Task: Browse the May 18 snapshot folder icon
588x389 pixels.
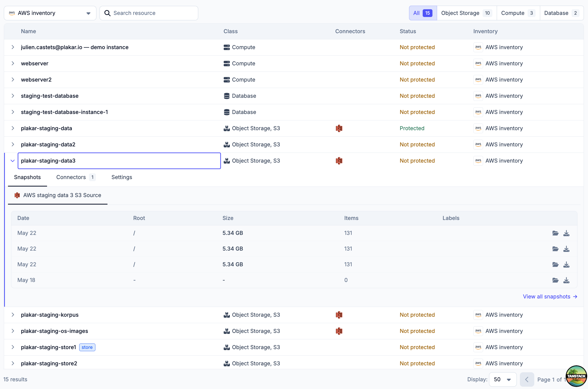Action: tap(555, 280)
